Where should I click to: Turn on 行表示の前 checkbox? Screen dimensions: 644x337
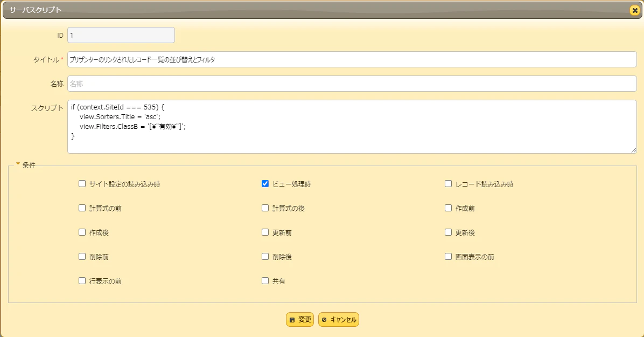(x=82, y=281)
